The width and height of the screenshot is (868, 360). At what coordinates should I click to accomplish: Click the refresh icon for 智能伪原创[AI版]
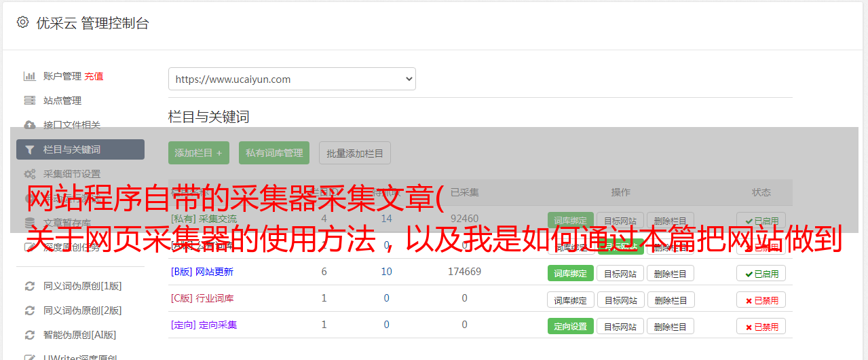(x=29, y=335)
